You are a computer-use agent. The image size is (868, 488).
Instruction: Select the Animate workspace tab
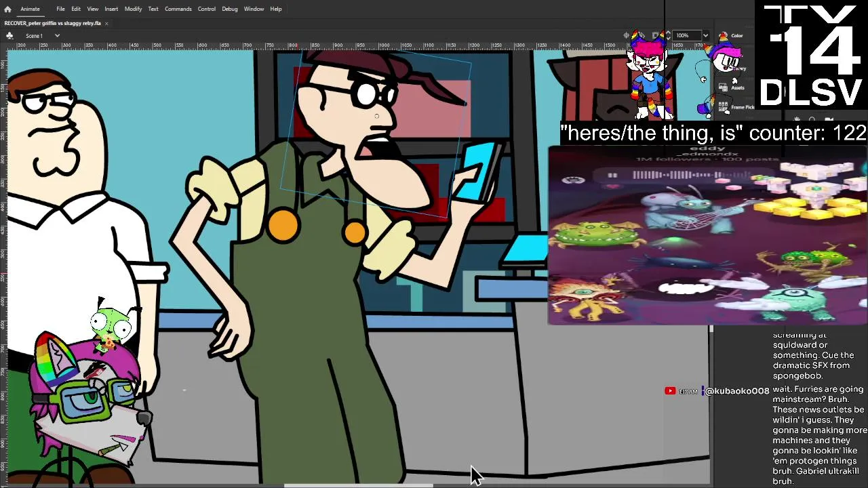tap(30, 9)
